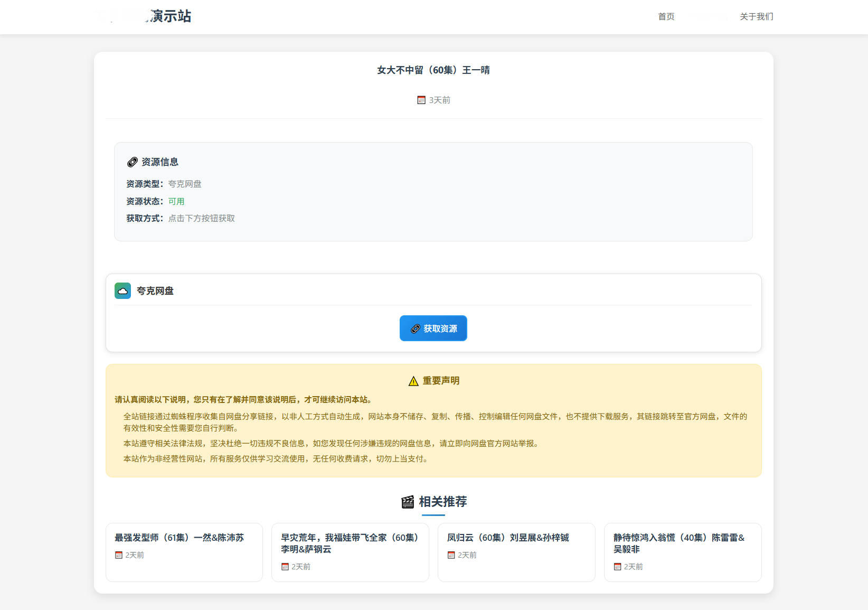Open 凤归云（60集）recommendation
This screenshot has width=868, height=610.
click(508, 538)
